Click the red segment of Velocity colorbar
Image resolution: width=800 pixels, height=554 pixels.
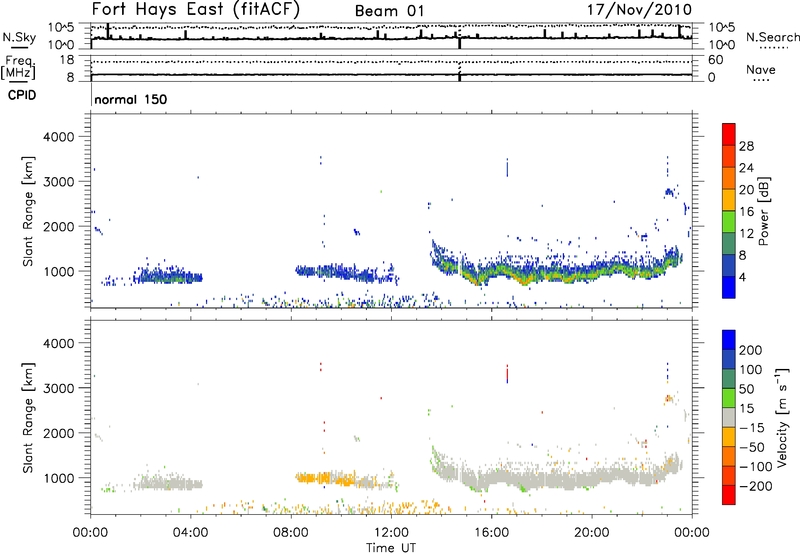pyautogui.click(x=729, y=495)
